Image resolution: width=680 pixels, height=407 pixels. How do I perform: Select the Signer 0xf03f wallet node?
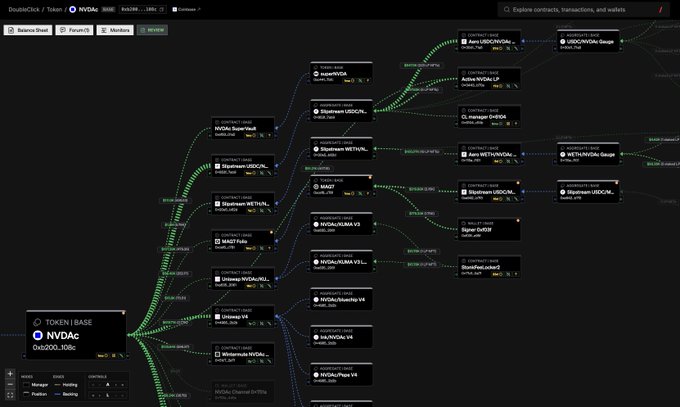click(x=489, y=230)
